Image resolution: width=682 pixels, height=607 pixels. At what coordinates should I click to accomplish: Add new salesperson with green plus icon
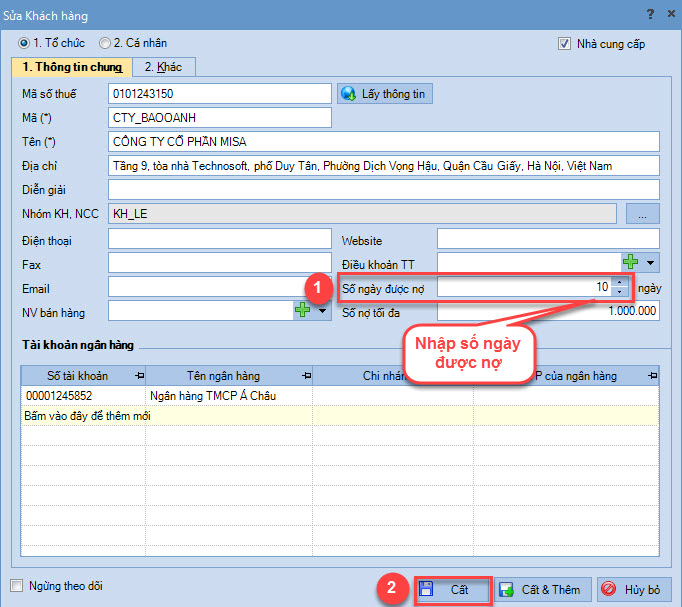click(x=302, y=310)
